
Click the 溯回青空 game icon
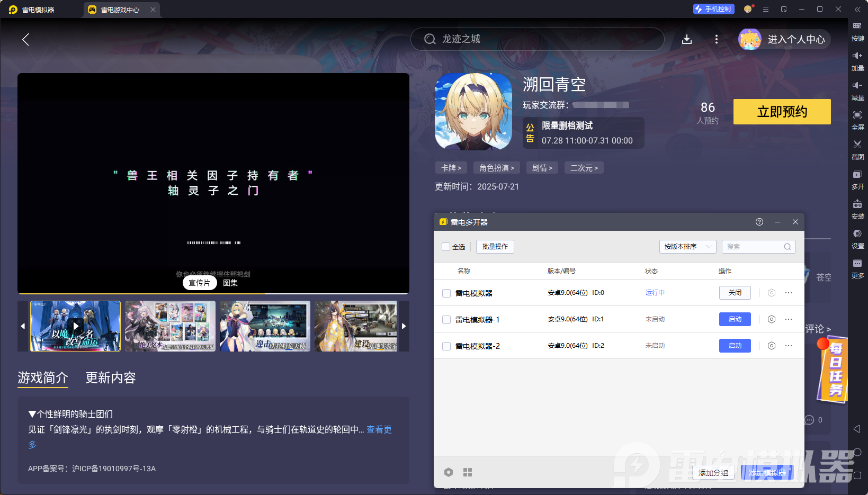[473, 112]
